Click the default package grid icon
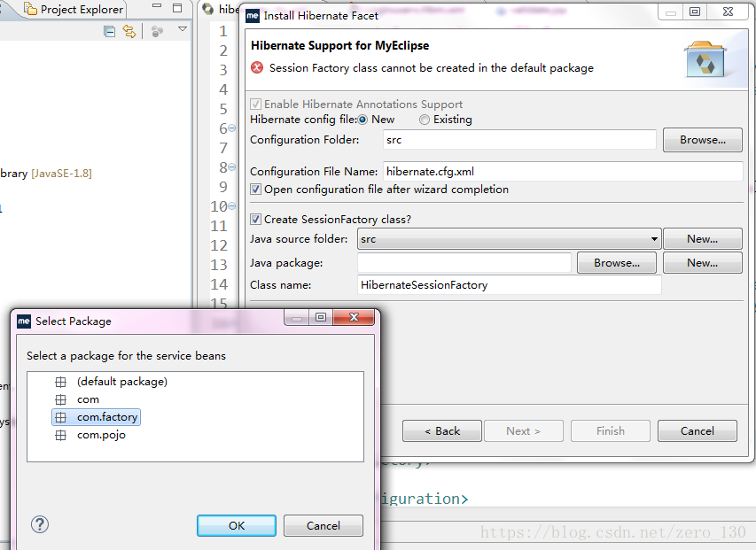The image size is (756, 550). coord(61,382)
